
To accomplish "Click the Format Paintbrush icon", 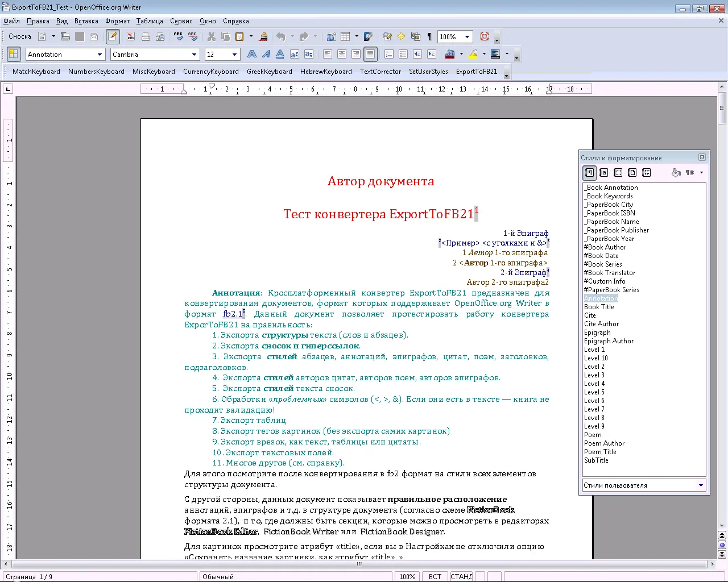I will 263,36.
